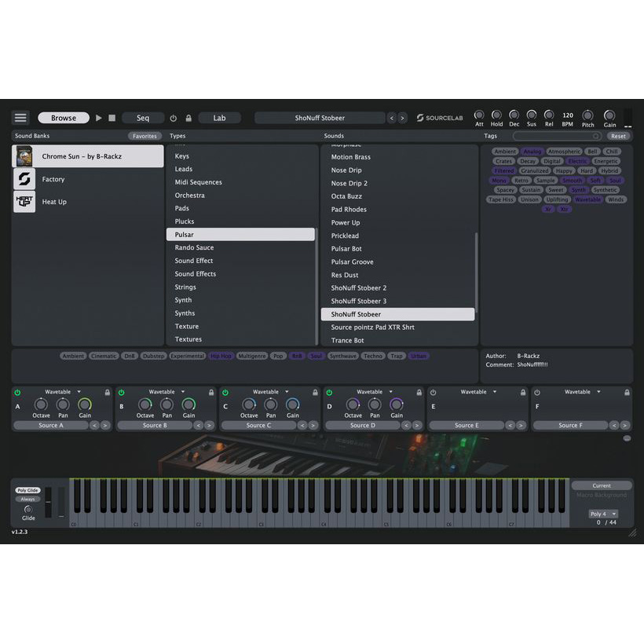Open Source B Wavetable type dropdown
The width and height of the screenshot is (644, 644).
[166, 392]
